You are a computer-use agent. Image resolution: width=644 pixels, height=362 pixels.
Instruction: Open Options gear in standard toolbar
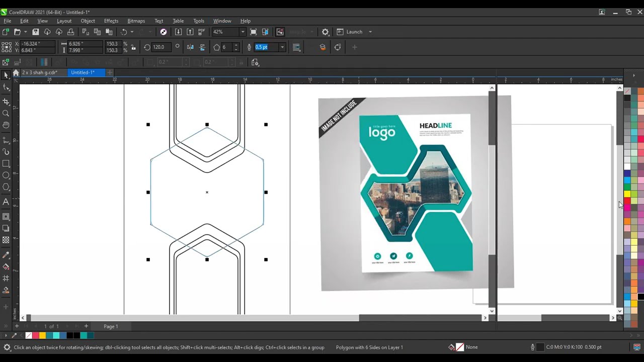[x=326, y=32]
